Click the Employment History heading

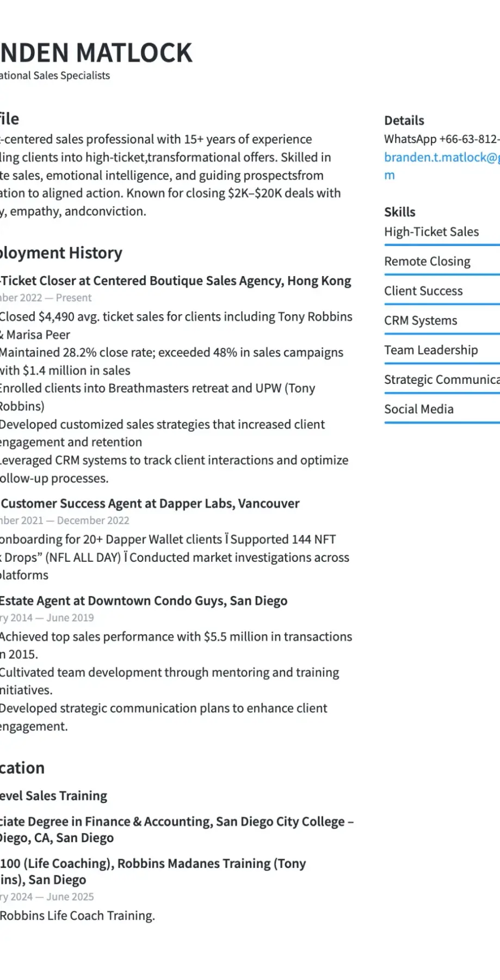[61, 253]
